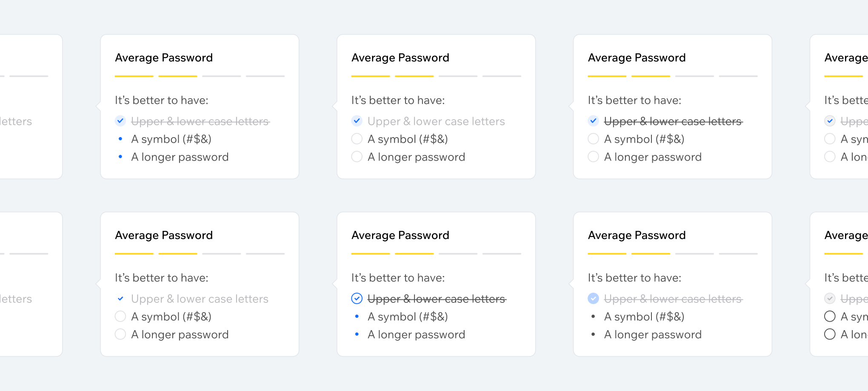This screenshot has height=391, width=868.
Task: Click the dark bullet beside "A longer password", bottom-right card
Action: point(593,334)
